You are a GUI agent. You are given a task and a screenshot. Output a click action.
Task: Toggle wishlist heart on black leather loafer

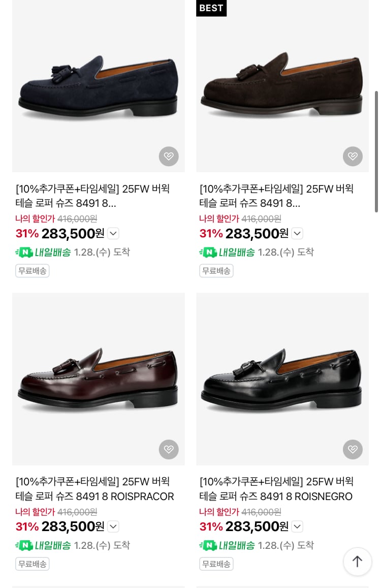click(353, 449)
